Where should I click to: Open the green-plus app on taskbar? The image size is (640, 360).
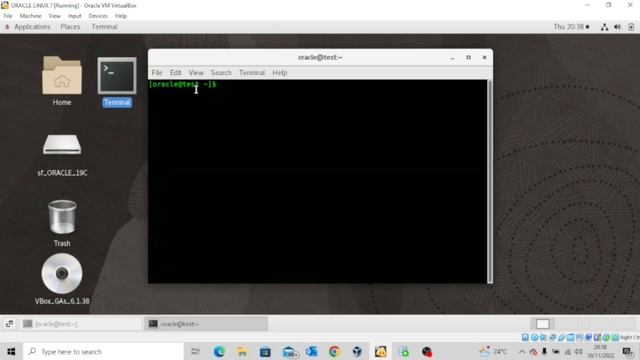coord(404,351)
